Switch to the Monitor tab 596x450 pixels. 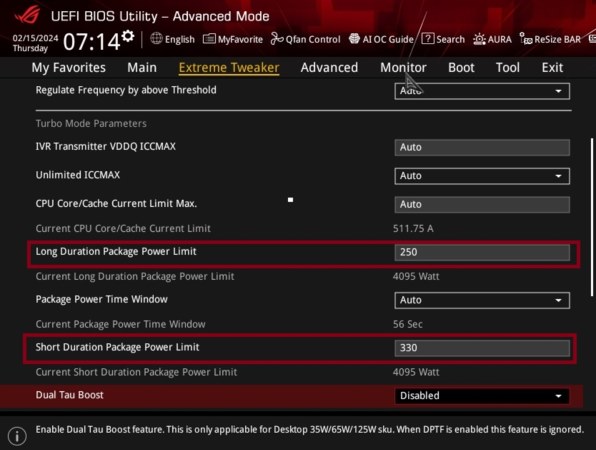(x=403, y=68)
